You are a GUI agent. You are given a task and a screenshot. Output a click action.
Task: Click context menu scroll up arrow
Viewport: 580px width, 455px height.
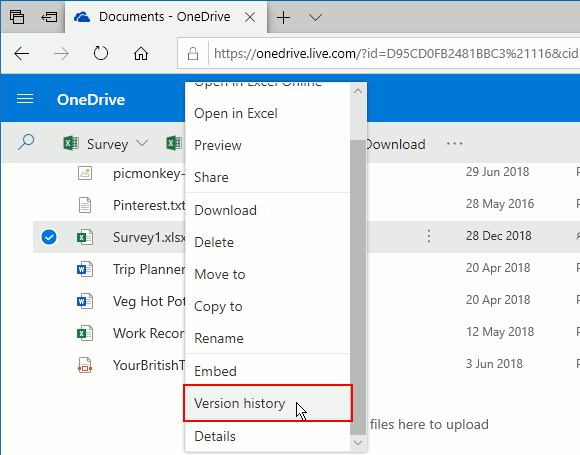[358, 91]
